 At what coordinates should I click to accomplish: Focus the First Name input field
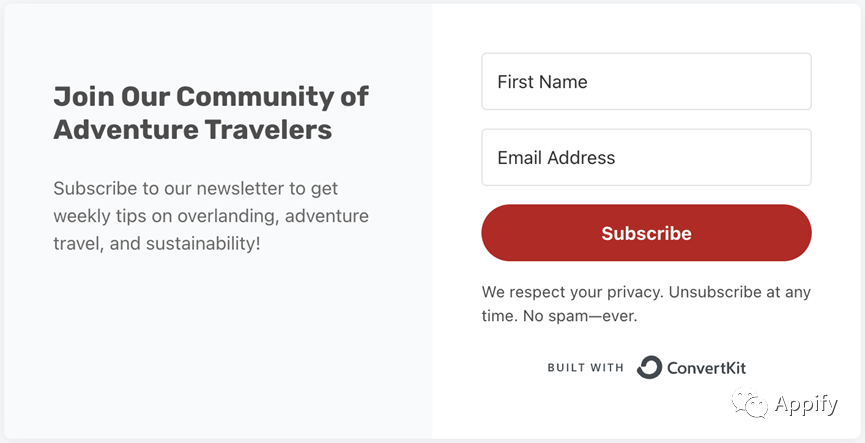coord(646,82)
